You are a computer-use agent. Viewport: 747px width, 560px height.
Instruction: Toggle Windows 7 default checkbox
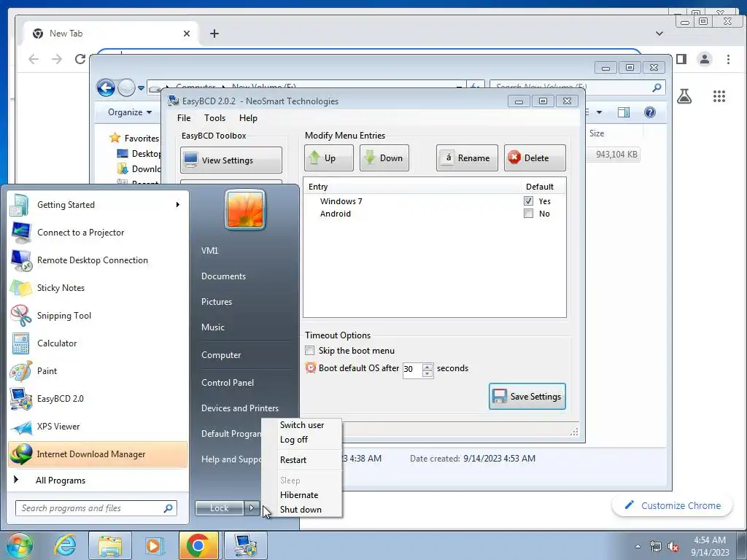[528, 201]
